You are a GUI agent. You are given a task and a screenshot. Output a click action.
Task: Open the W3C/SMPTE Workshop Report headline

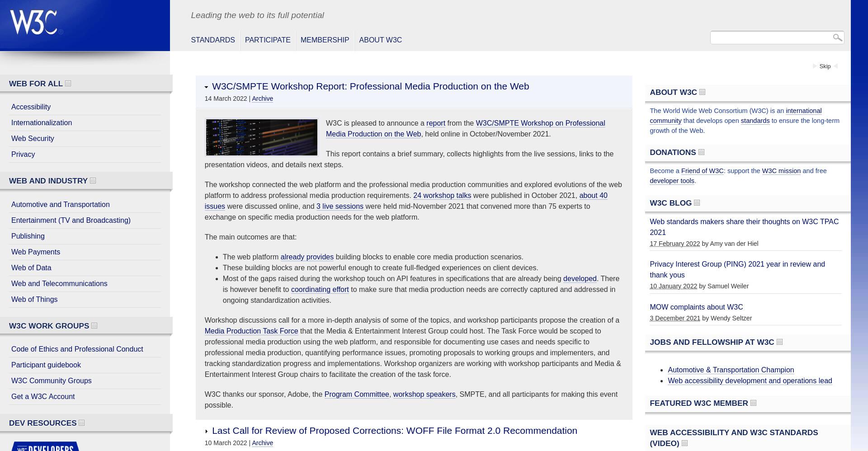pyautogui.click(x=370, y=86)
